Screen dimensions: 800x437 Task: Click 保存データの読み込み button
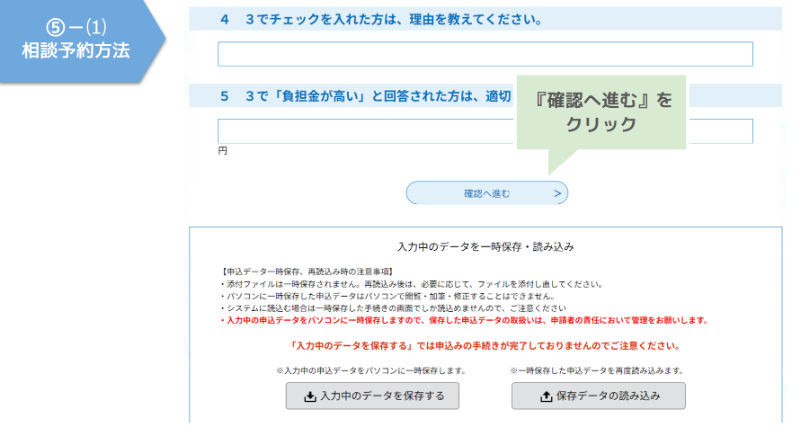(598, 396)
